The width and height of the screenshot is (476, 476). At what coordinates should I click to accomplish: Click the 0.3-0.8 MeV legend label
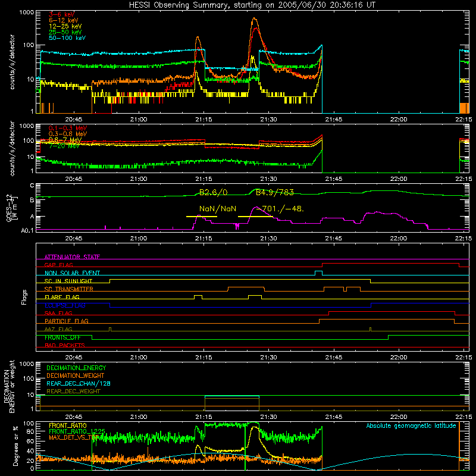pyautogui.click(x=68, y=134)
